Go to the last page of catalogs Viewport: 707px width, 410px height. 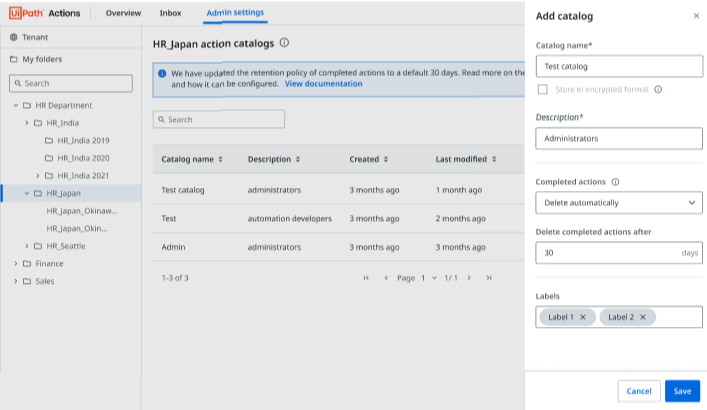point(489,278)
